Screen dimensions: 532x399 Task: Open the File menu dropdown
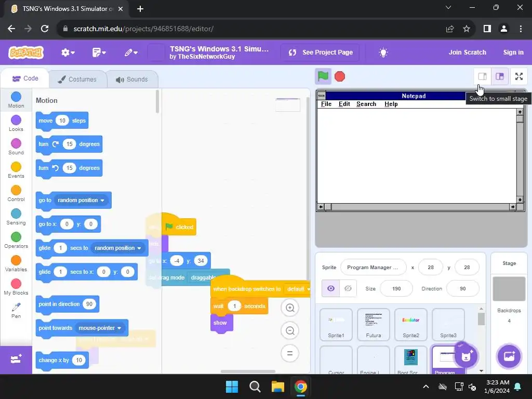tap(99, 52)
